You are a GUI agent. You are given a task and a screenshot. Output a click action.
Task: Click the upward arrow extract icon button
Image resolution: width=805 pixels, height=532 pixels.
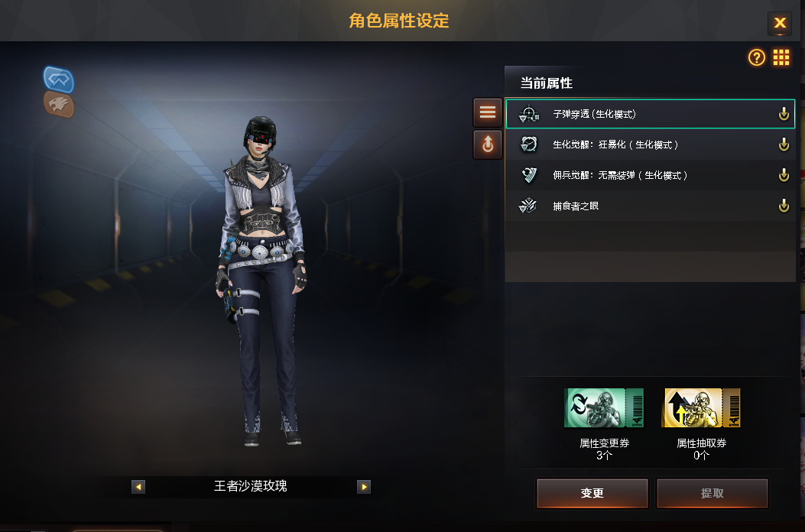coord(487,144)
